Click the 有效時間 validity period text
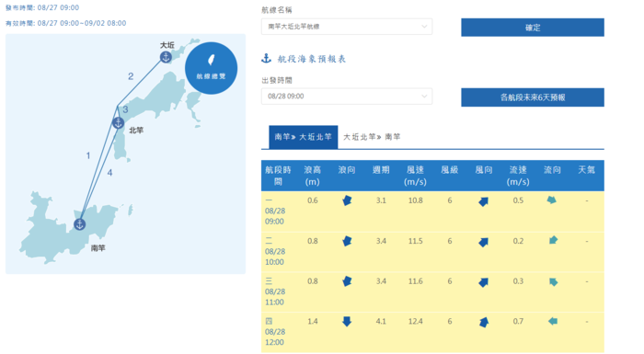 click(x=65, y=23)
